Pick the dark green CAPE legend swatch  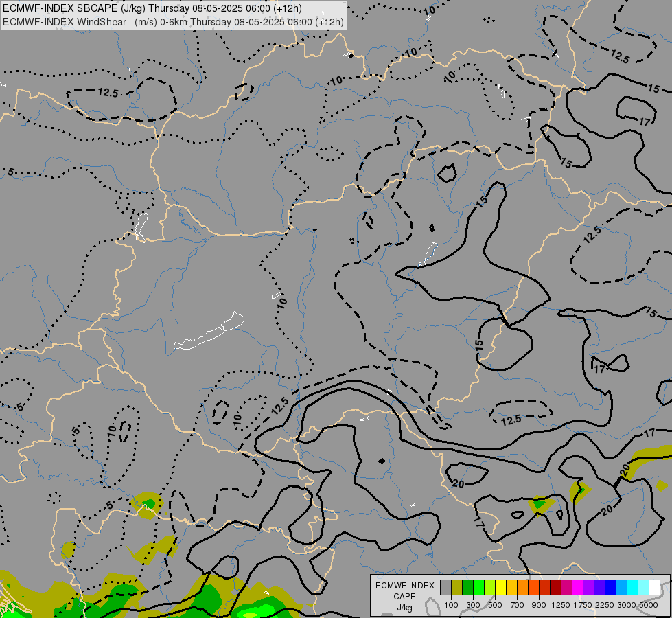point(467,587)
